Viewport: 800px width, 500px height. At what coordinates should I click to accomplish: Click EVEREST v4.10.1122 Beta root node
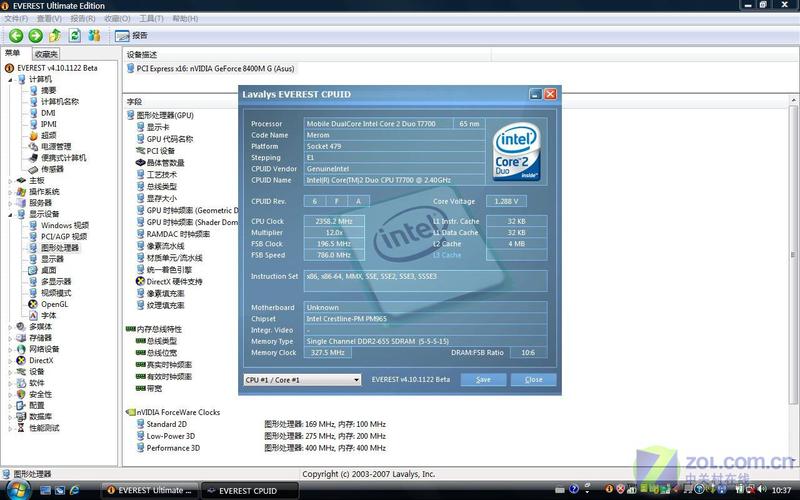57,68
